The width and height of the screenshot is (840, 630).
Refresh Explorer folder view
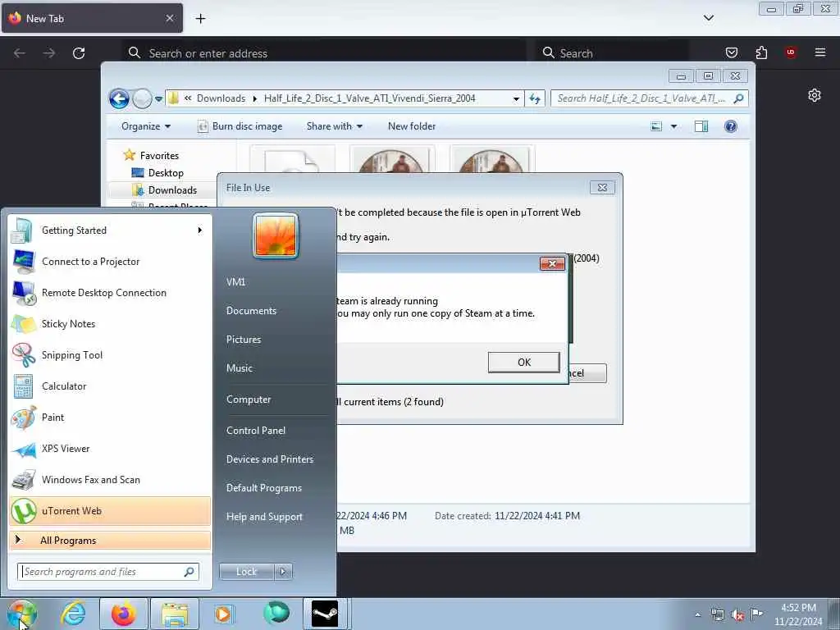click(535, 98)
